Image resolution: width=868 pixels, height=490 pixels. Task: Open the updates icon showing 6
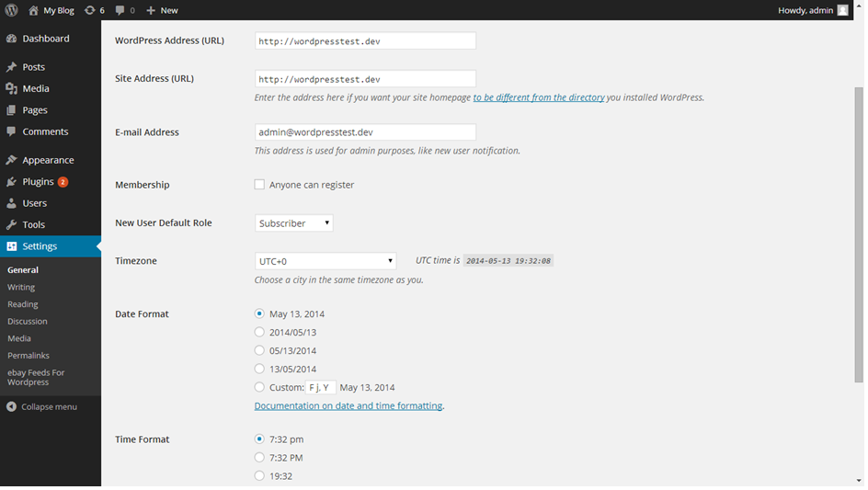point(89,10)
